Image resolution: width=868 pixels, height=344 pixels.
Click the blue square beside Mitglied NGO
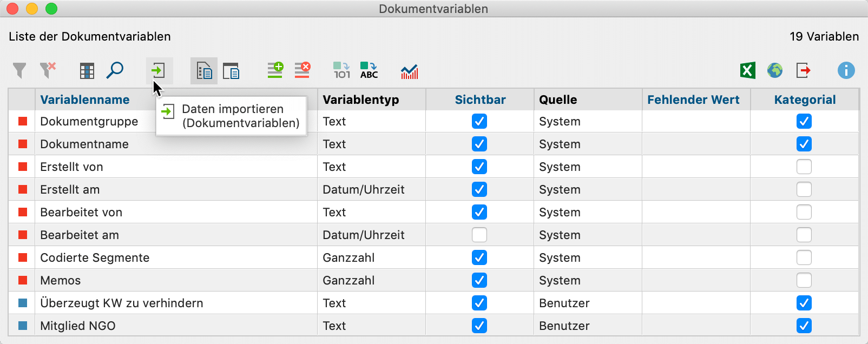click(x=23, y=326)
